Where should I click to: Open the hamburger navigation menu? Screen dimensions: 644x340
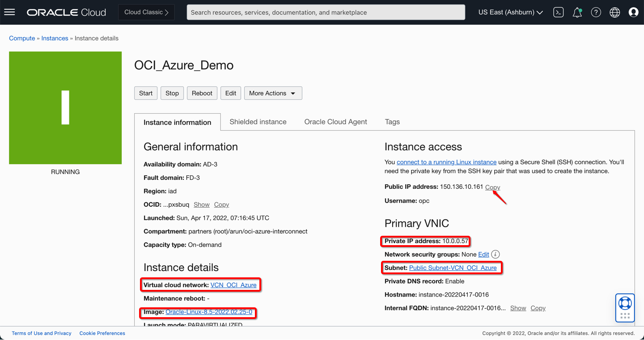9,12
